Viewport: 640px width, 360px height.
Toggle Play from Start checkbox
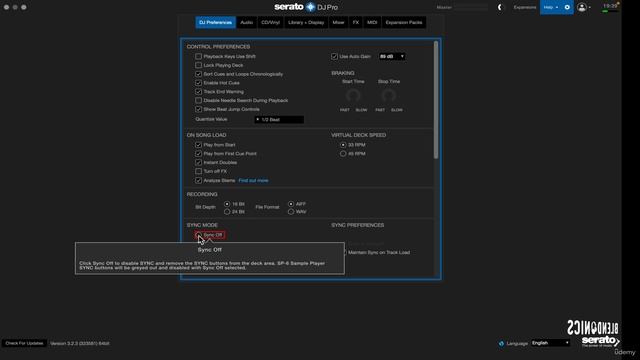coord(198,145)
